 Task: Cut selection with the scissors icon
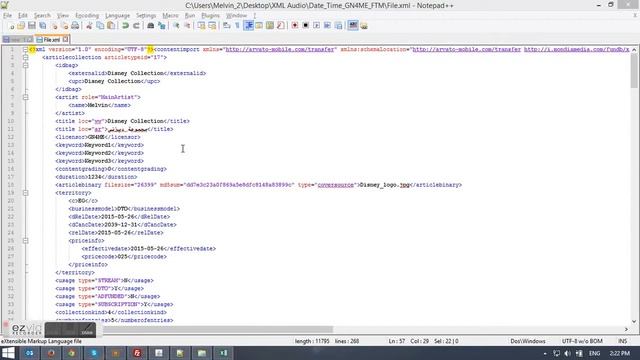[x=89, y=26]
